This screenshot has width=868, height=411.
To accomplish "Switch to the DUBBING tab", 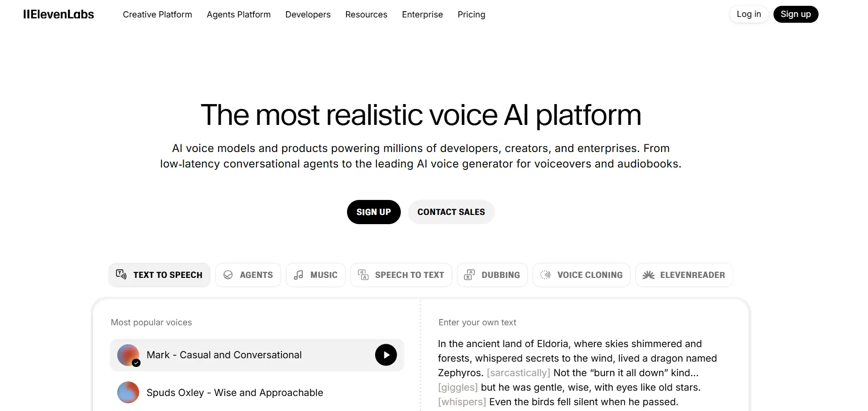I will [492, 274].
